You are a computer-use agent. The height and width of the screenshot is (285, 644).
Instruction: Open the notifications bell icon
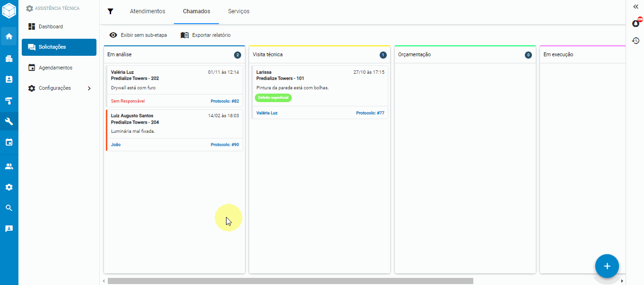(635, 24)
